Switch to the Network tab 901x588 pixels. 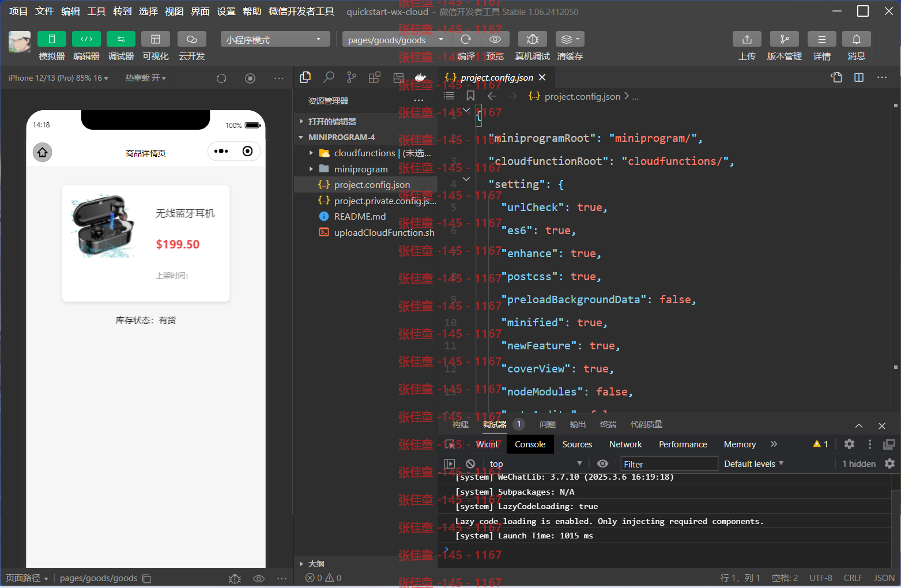tap(625, 444)
